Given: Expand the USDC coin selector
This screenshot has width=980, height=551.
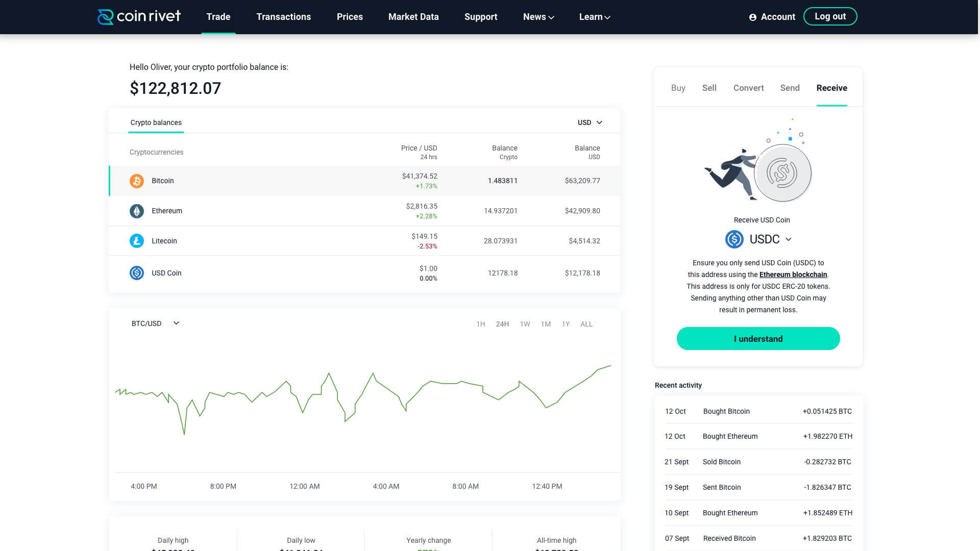Looking at the screenshot, I should [x=758, y=239].
